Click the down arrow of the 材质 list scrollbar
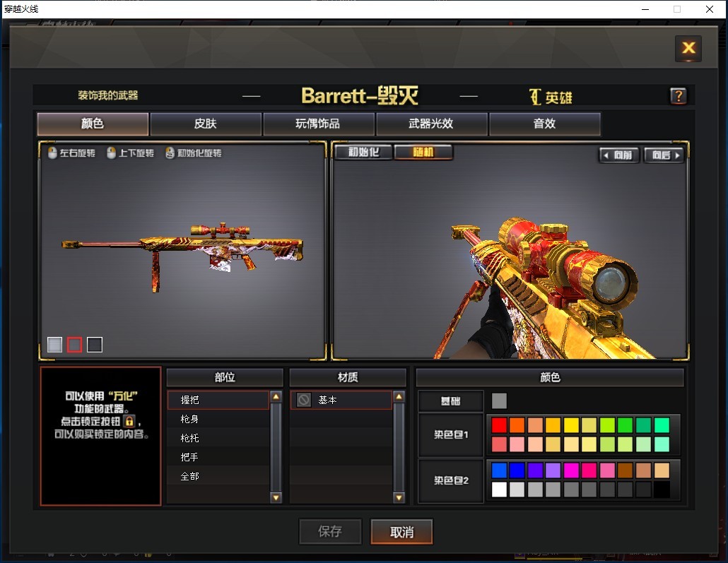Screen dimensions: 728x563 pyautogui.click(x=399, y=497)
